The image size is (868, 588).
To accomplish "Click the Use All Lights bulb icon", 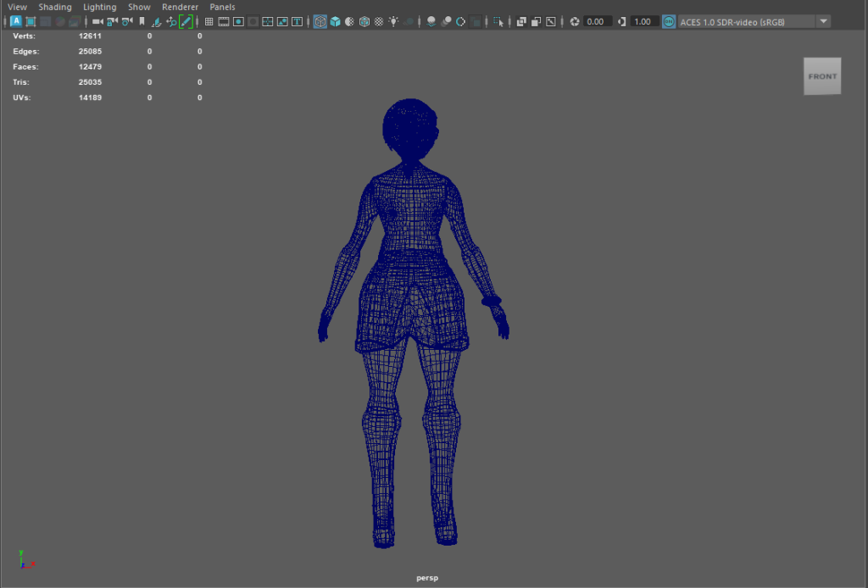I will tap(393, 21).
